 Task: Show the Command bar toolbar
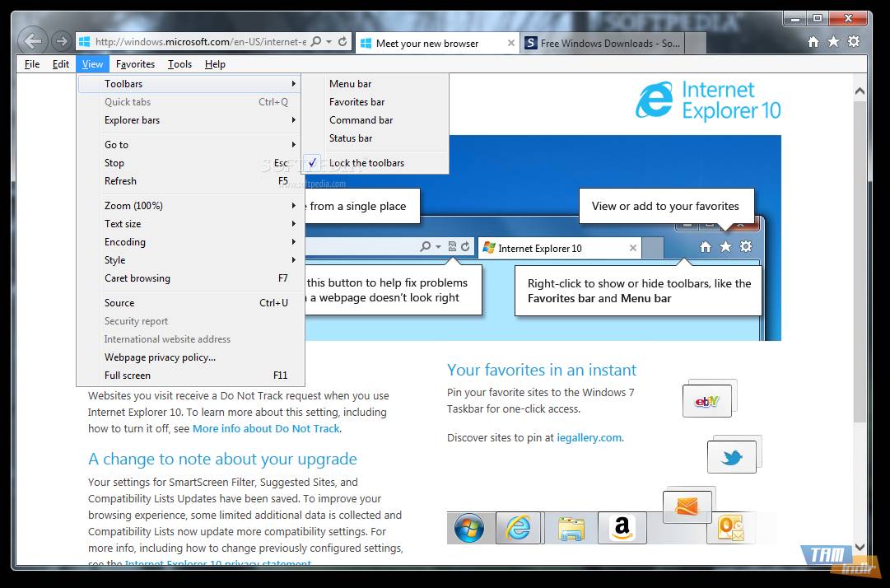coord(361,120)
